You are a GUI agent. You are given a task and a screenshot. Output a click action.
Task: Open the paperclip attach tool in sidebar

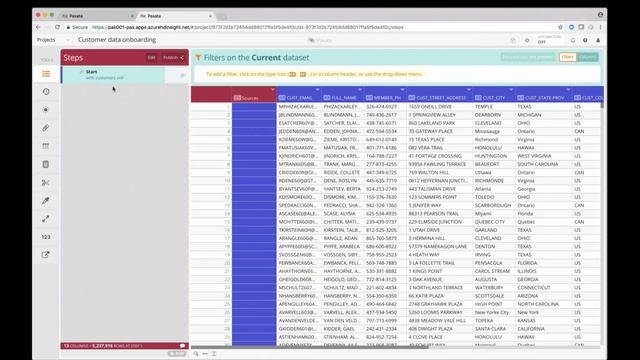pyautogui.click(x=46, y=128)
